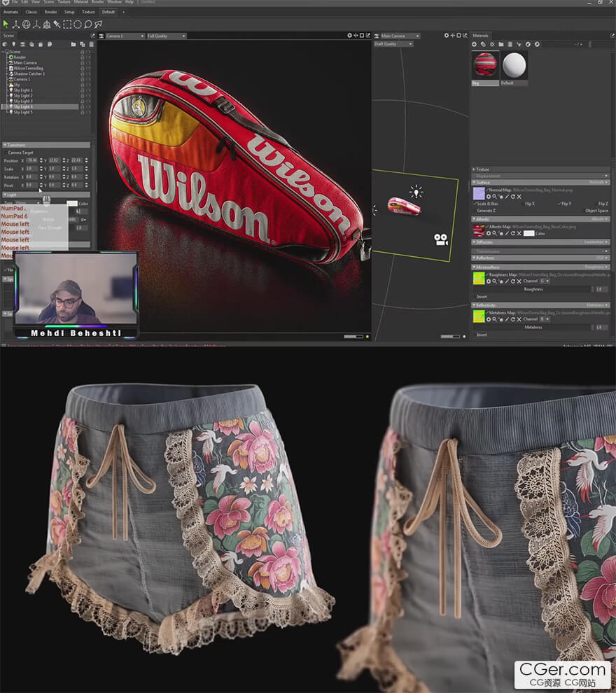The width and height of the screenshot is (616, 693).
Task: Toggle the Scale & Bias checkbox
Action: coord(475,204)
